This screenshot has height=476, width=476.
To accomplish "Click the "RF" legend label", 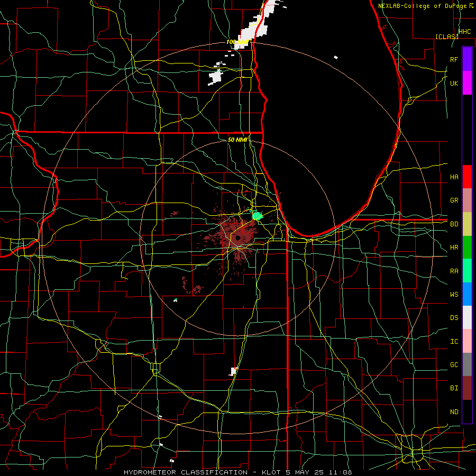I will coord(454,59).
